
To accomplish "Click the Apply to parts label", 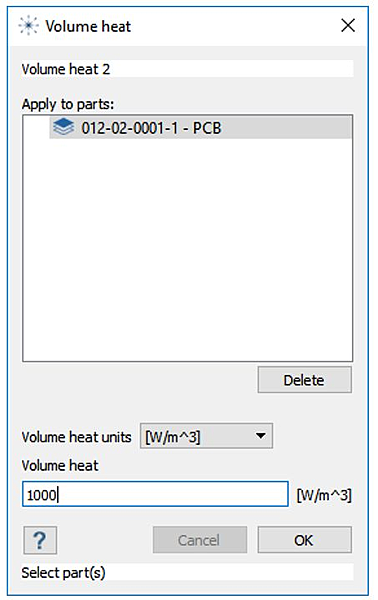I will tap(68, 104).
